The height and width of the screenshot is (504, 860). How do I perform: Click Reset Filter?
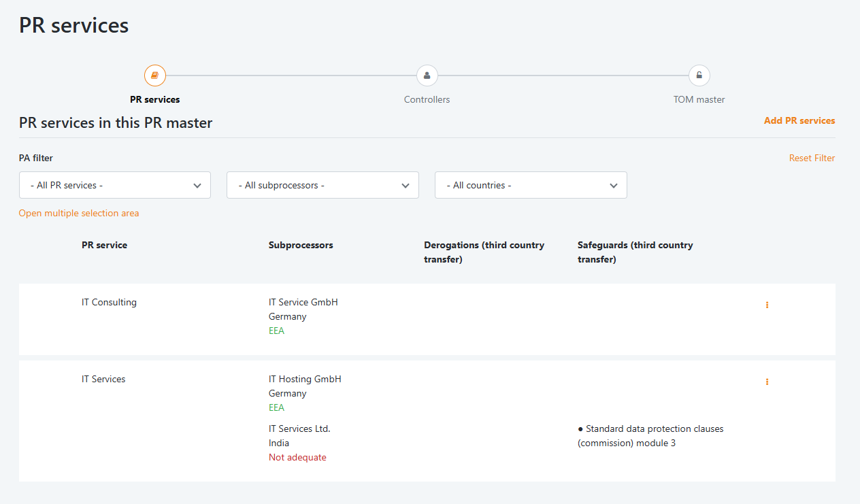[x=812, y=158]
